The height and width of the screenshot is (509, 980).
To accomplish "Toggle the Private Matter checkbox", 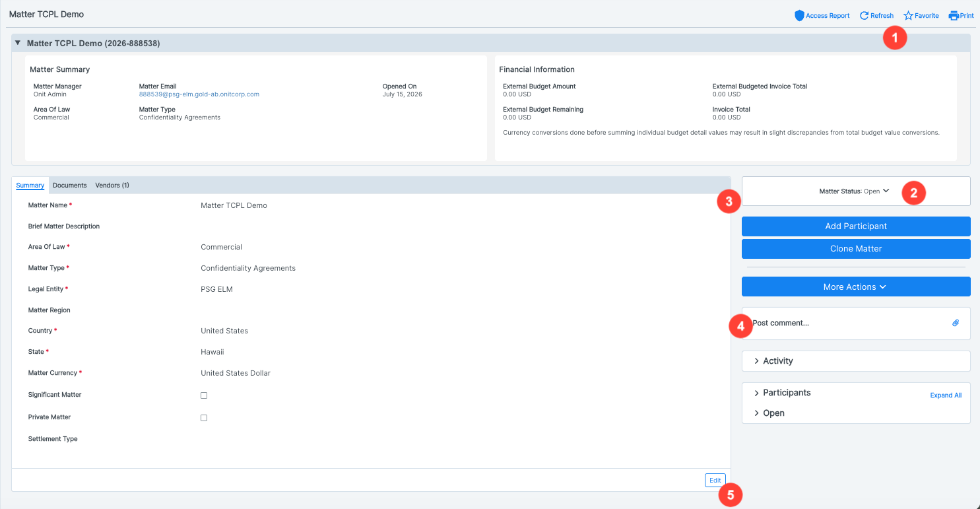I will [204, 418].
